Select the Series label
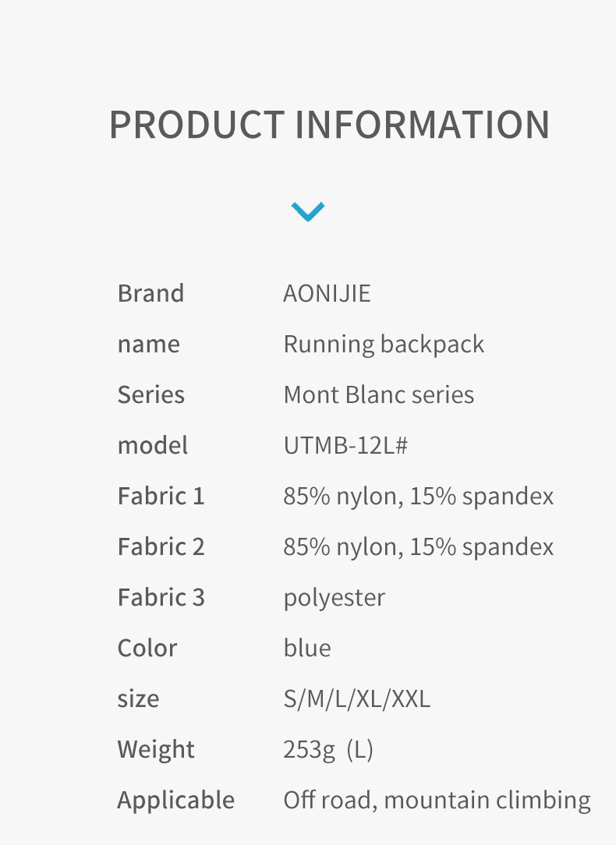 coord(151,395)
